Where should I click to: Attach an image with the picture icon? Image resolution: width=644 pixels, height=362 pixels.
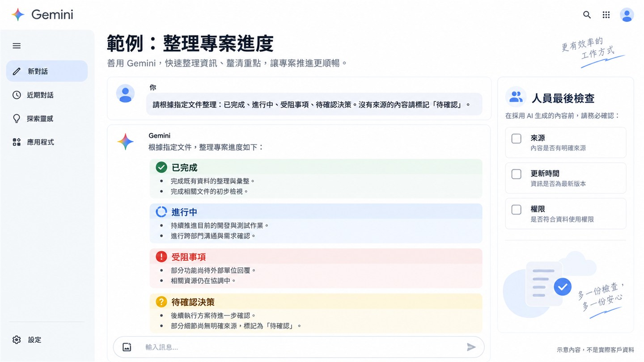click(x=127, y=347)
